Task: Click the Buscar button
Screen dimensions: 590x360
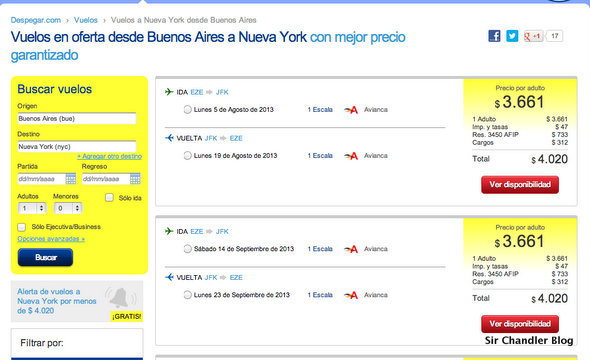Action: (x=45, y=257)
